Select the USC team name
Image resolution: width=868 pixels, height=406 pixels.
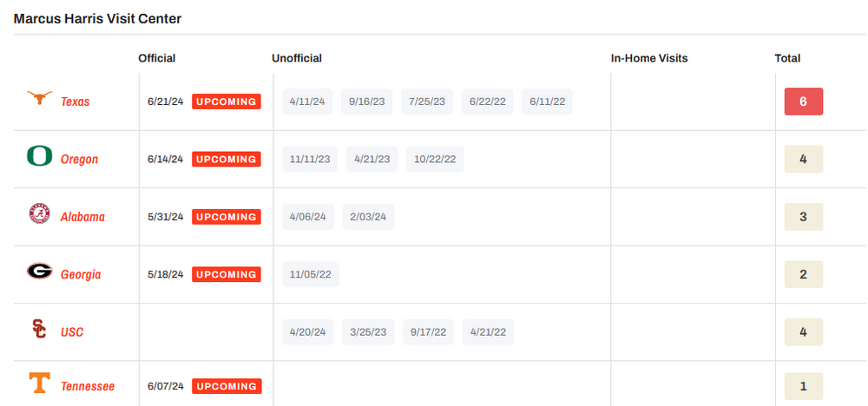(x=72, y=332)
